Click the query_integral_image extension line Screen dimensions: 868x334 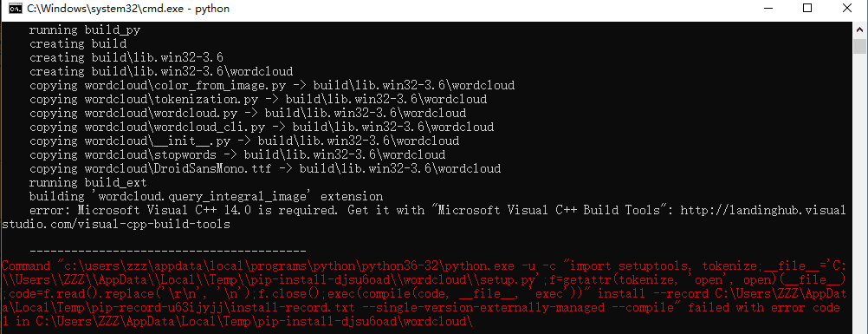click(x=206, y=196)
